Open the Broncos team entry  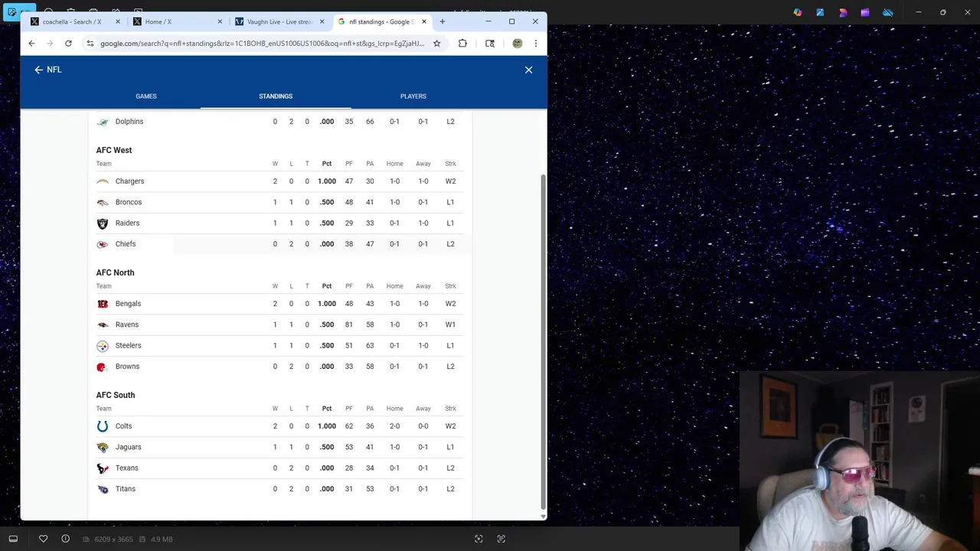click(x=129, y=202)
